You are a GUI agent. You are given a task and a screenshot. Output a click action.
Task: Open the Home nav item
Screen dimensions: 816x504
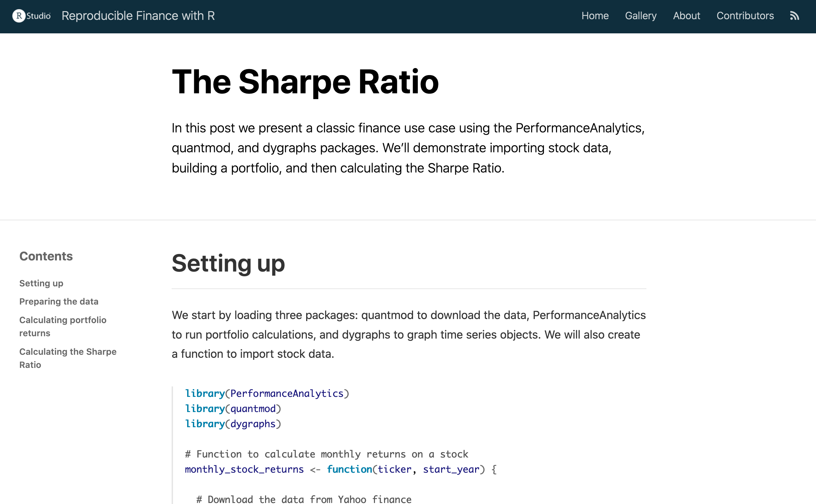tap(595, 16)
